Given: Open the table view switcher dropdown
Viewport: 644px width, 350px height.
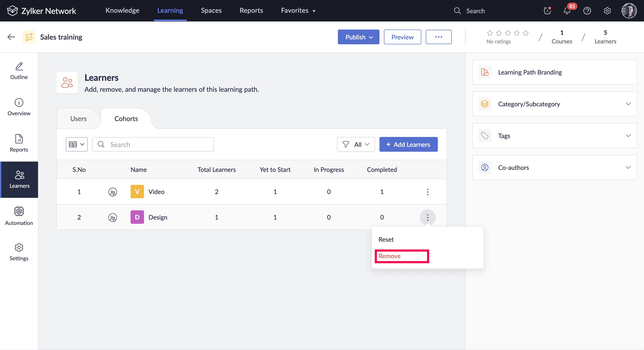Looking at the screenshot, I should pyautogui.click(x=76, y=144).
